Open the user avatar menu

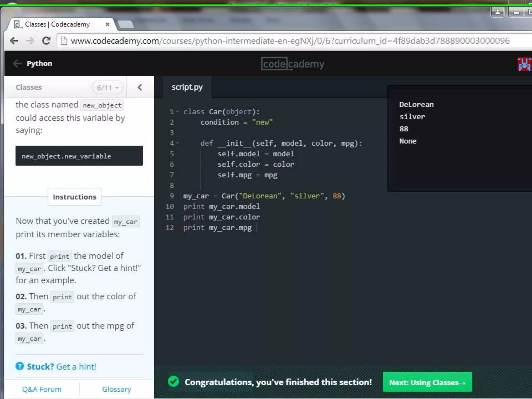(x=524, y=64)
